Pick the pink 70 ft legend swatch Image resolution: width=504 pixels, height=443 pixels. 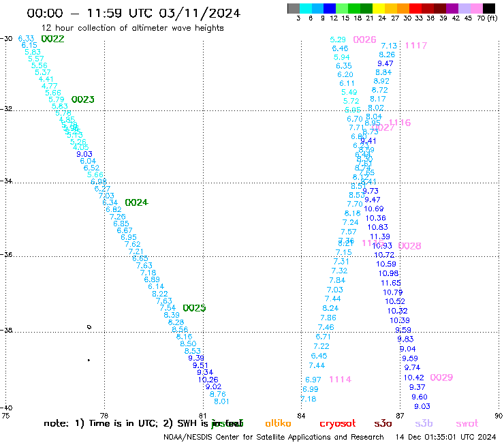point(475,8)
